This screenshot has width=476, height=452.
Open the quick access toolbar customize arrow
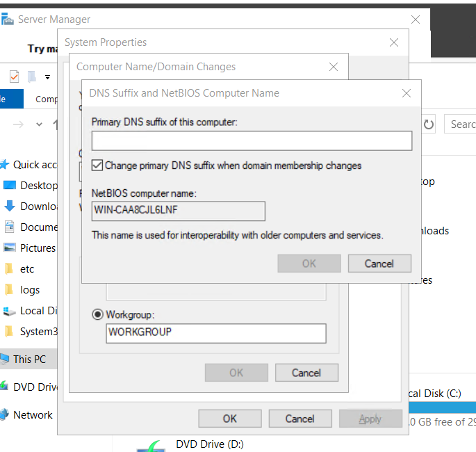point(47,77)
